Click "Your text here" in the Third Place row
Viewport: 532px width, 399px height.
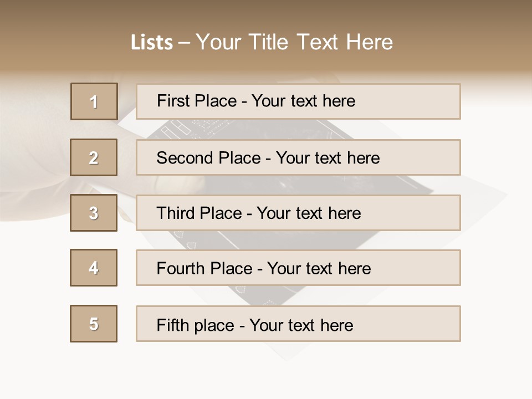(309, 213)
